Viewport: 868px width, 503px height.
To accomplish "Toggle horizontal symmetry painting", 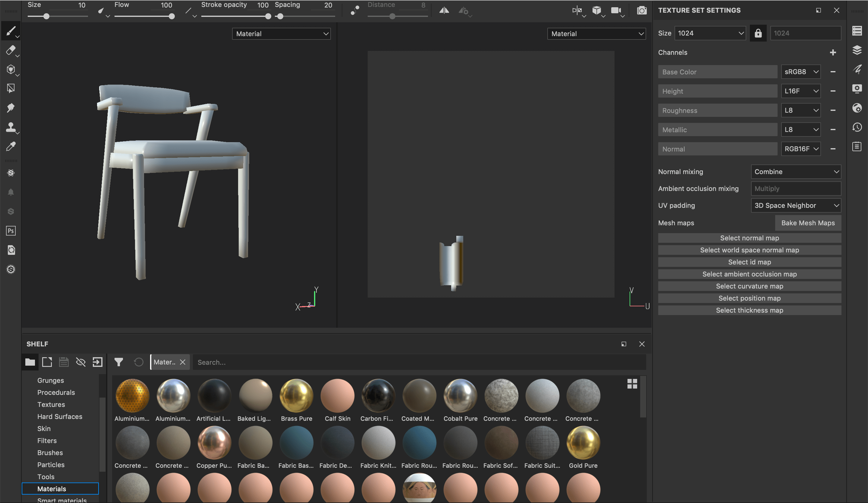I will (x=444, y=11).
